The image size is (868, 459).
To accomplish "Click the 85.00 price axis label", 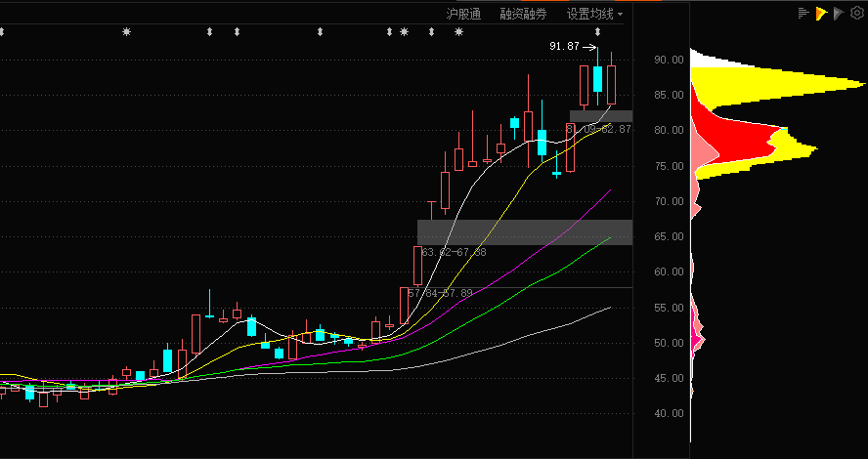I will 669,95.
